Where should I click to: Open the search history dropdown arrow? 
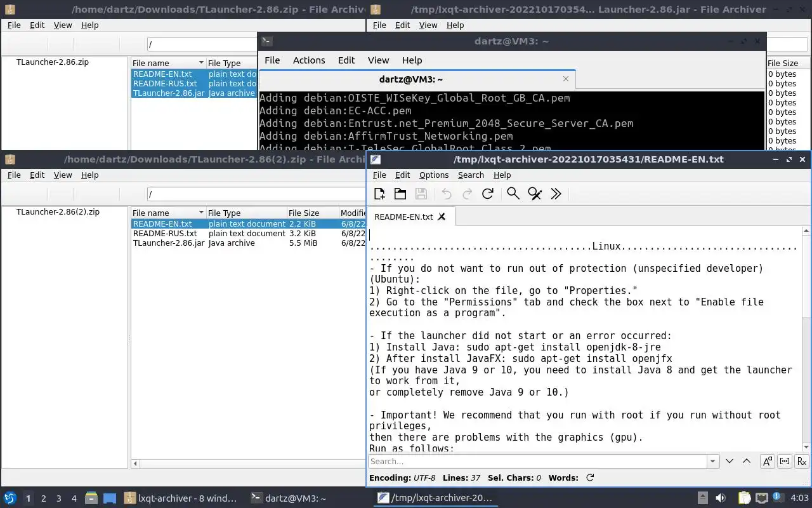713,461
